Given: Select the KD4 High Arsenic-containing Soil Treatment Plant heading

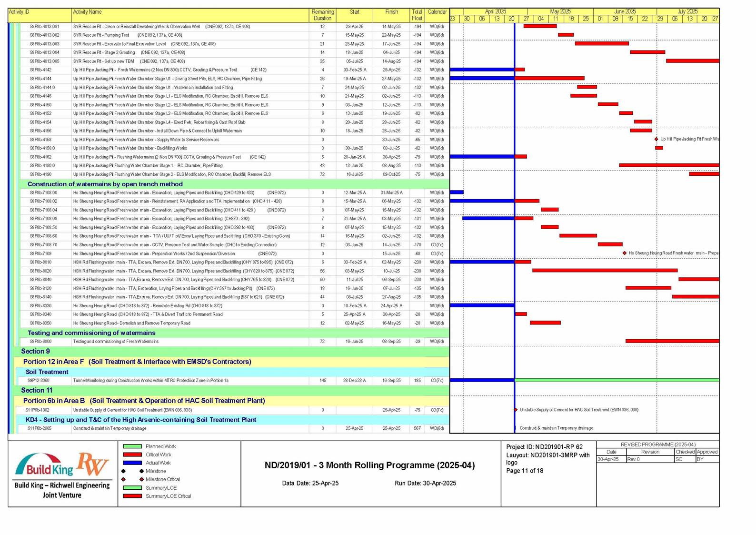Looking at the screenshot, I should (233, 420).
